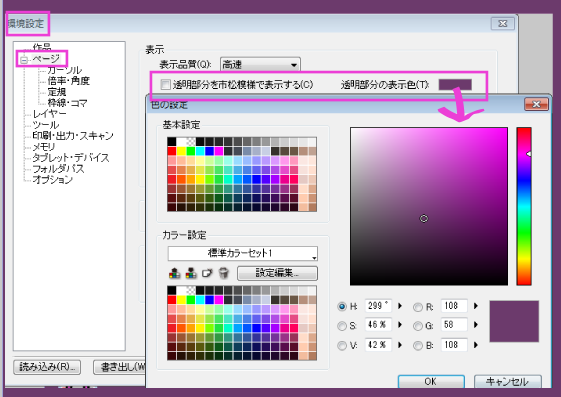Select メモリ in the settings tree
The height and width of the screenshot is (397, 561).
(x=44, y=147)
